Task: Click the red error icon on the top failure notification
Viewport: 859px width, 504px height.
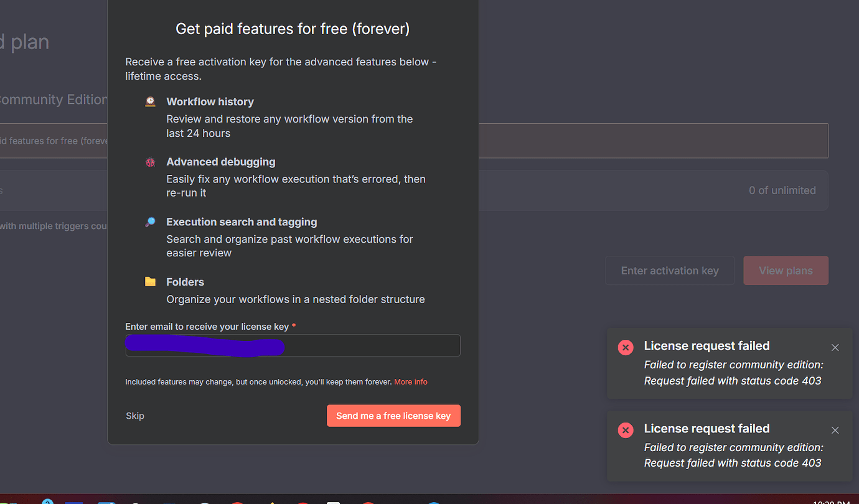Action: coord(626,347)
